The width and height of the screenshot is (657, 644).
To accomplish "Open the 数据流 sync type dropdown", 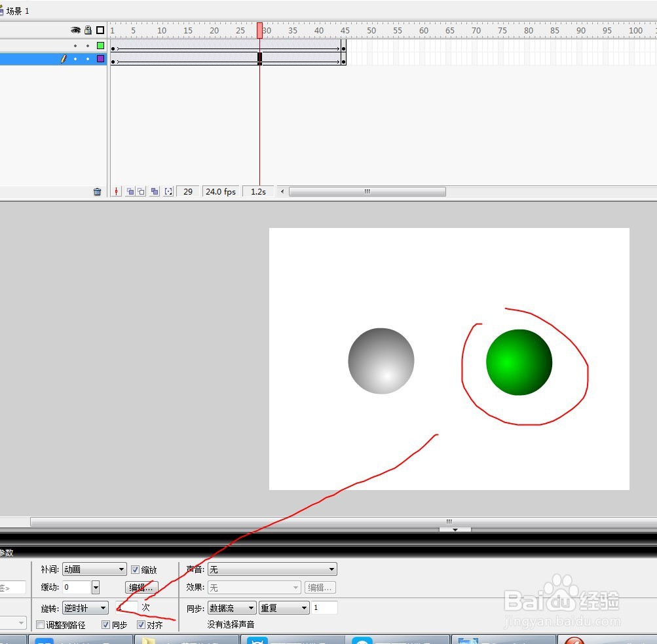I will [x=232, y=607].
